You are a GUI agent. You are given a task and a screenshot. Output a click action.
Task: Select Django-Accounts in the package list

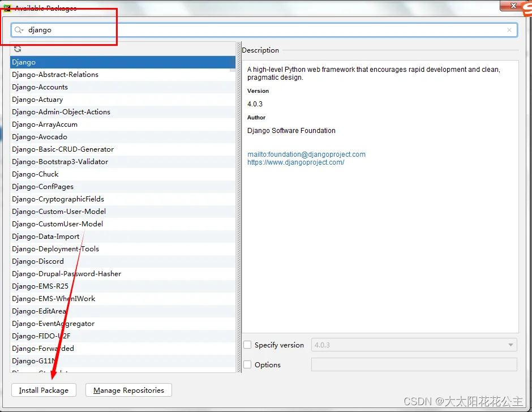(x=40, y=87)
